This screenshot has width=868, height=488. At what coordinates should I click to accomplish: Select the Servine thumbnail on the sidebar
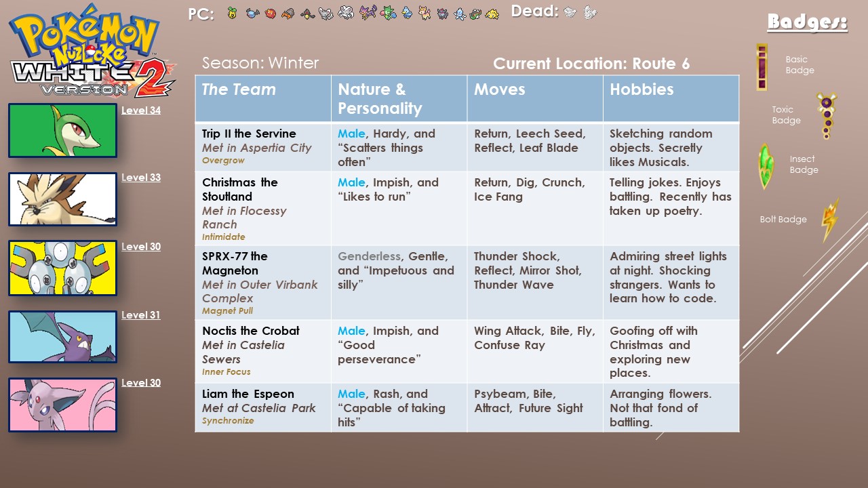point(62,131)
